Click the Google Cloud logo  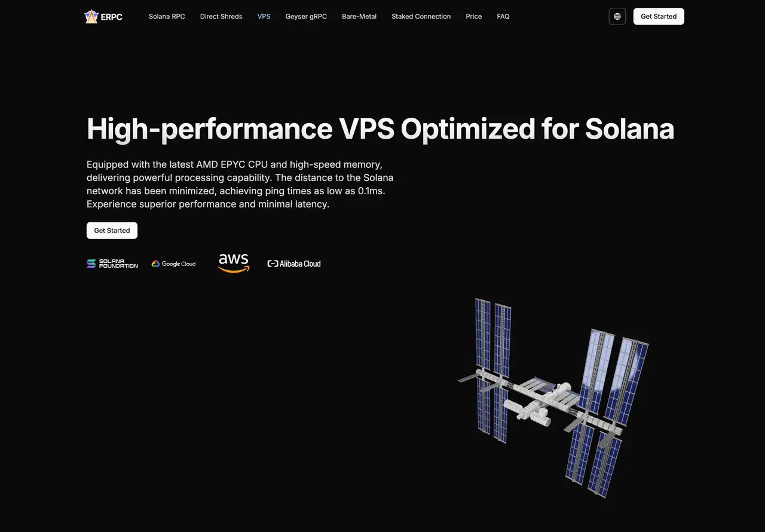click(173, 264)
